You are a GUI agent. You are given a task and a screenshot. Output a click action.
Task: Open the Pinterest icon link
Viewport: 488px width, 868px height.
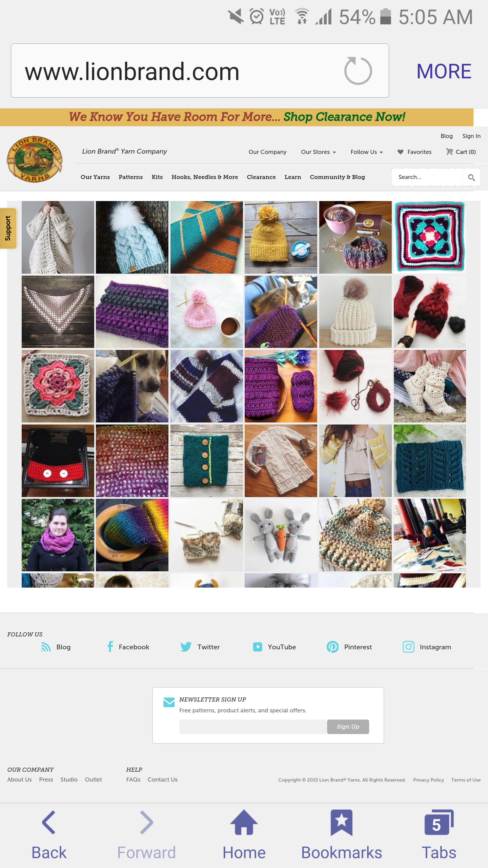[332, 647]
